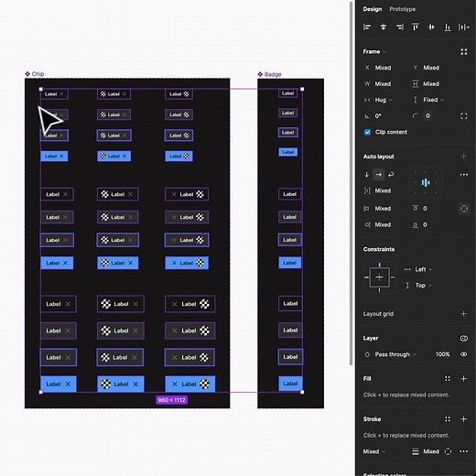Align vertical centers

(431, 27)
